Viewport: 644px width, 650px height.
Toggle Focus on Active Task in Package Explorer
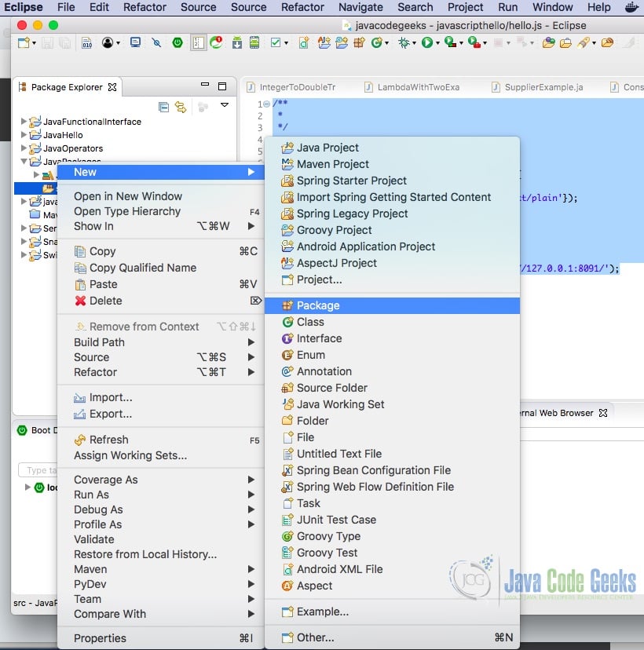coord(203,108)
